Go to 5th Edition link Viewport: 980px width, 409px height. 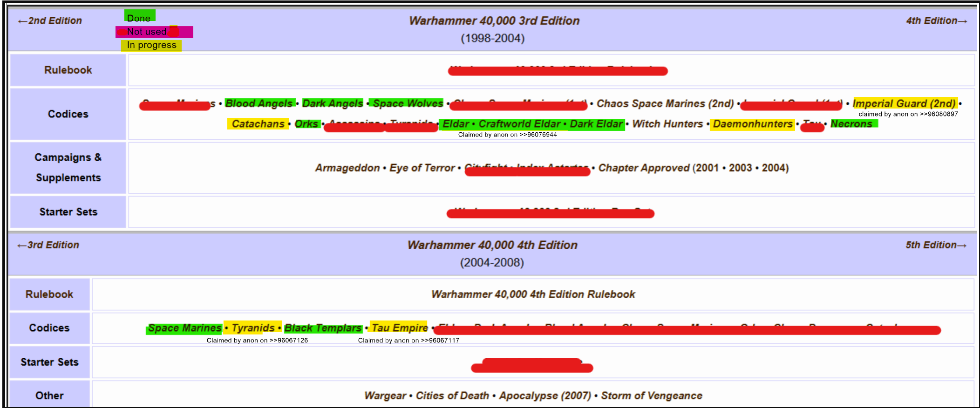(x=936, y=245)
